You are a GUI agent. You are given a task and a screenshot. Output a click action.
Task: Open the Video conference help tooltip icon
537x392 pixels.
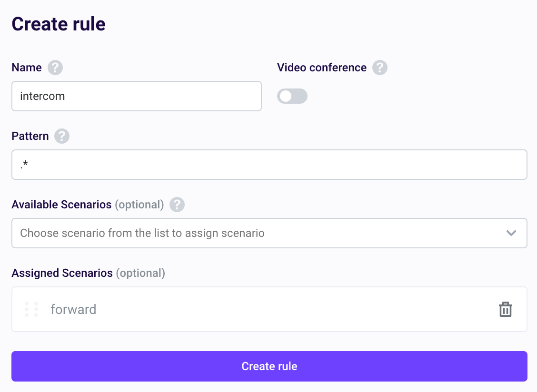[380, 68]
